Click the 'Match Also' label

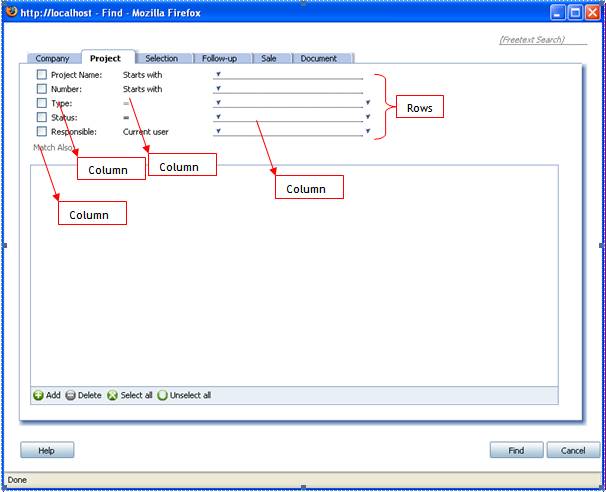[x=53, y=147]
